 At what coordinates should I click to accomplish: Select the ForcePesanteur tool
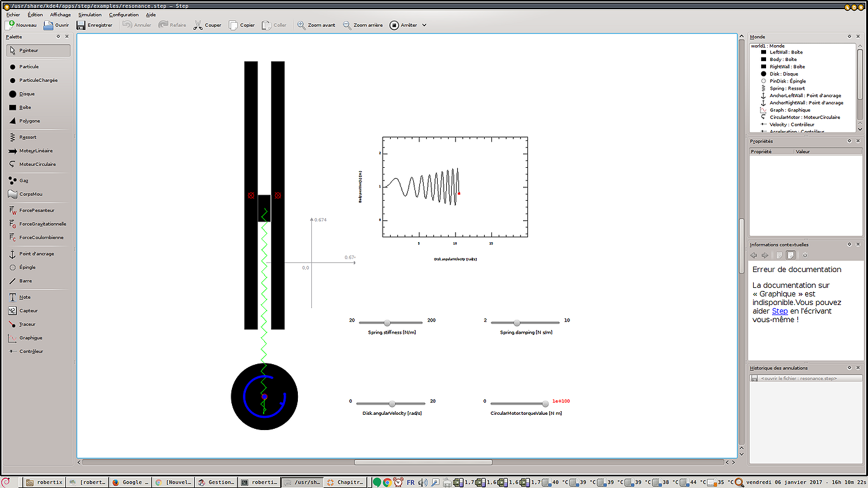pyautogui.click(x=38, y=210)
